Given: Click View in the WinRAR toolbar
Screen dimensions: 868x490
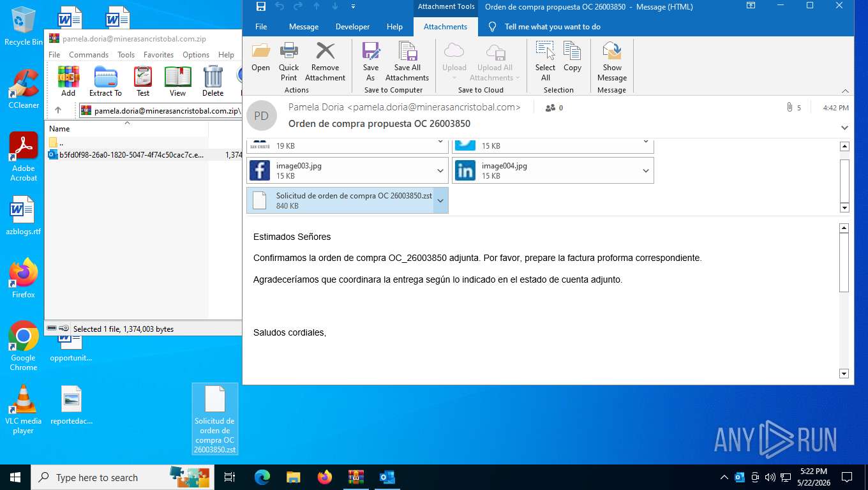Looking at the screenshot, I should 178,82.
